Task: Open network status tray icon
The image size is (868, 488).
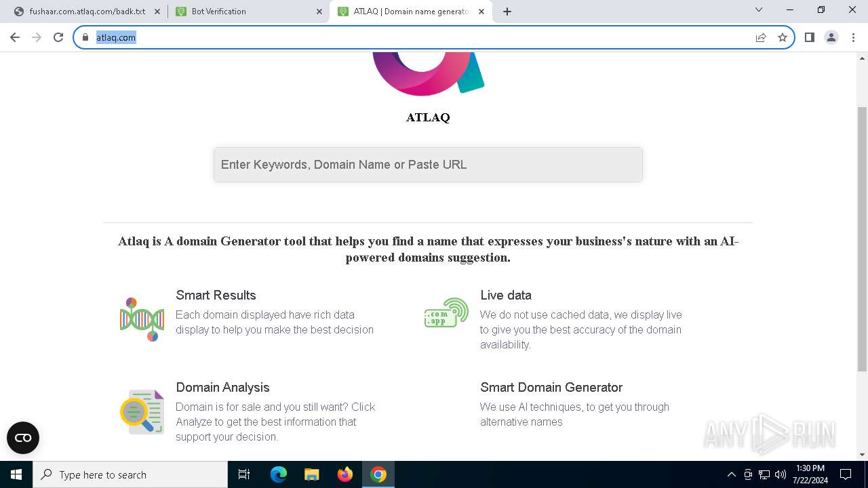Action: (764, 474)
